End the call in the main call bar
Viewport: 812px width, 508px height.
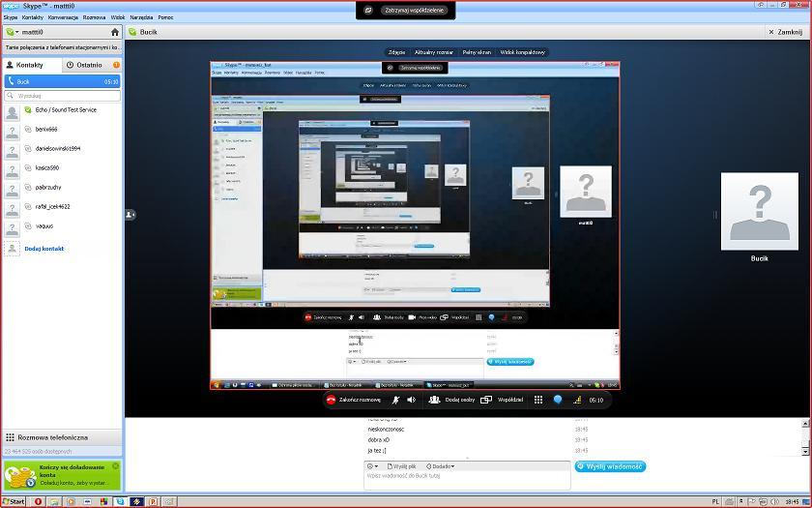[x=353, y=400]
